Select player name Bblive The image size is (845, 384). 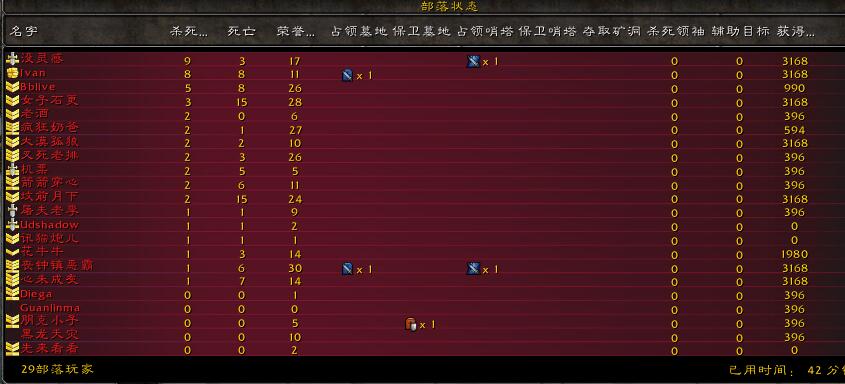38,87
